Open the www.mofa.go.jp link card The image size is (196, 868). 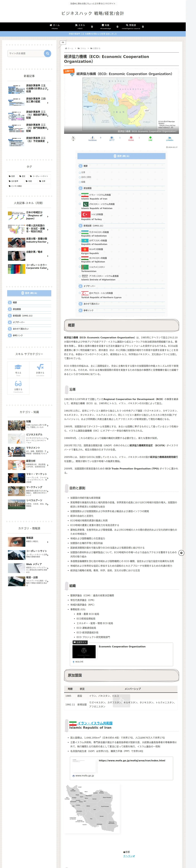(122, 768)
